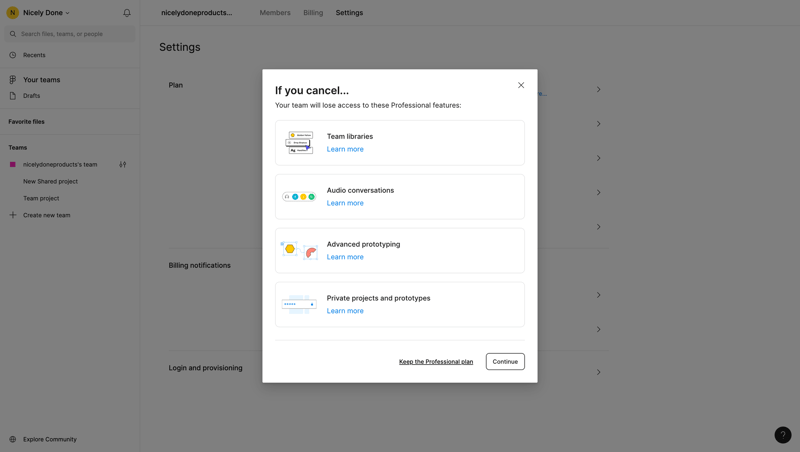Screen dimensions: 800x452
Task: Click the Explore Community globe icon
Action: coord(13,439)
